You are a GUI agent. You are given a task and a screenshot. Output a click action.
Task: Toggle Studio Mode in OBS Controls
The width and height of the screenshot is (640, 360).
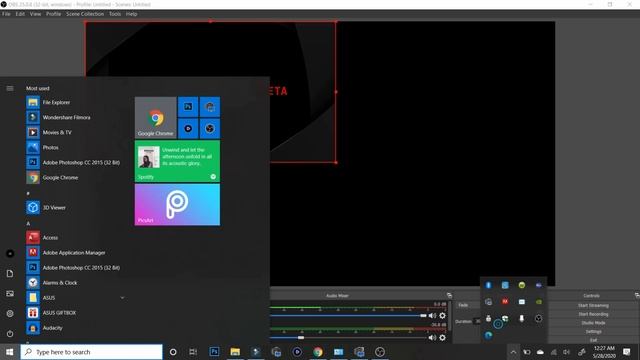593,323
